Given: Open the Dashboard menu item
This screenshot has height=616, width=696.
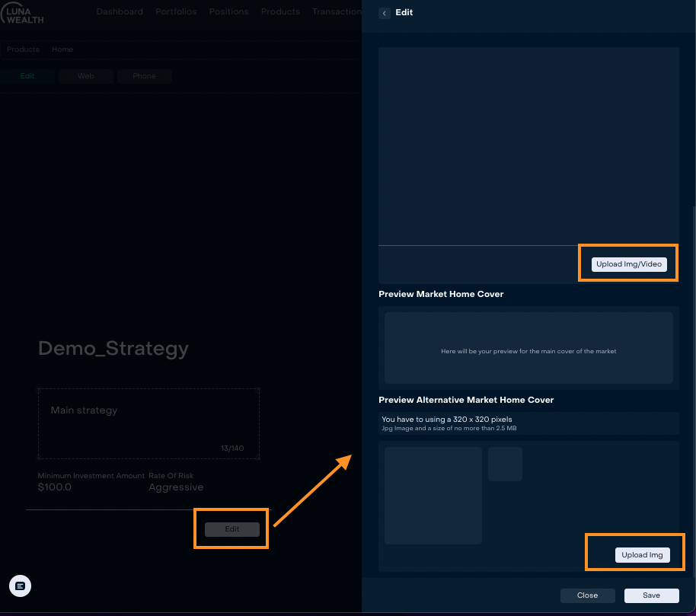Looking at the screenshot, I should (x=120, y=12).
